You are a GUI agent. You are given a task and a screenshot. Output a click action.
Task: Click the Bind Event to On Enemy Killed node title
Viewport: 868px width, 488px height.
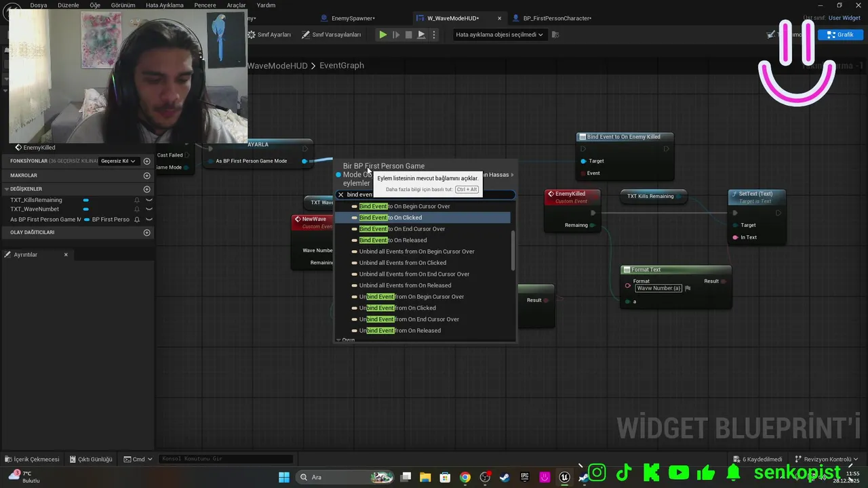(623, 137)
